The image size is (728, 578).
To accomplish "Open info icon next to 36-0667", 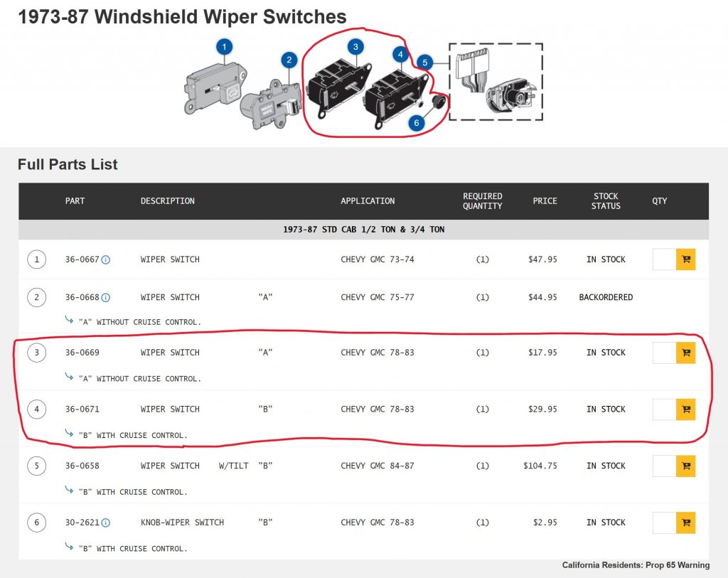I will click(x=106, y=259).
